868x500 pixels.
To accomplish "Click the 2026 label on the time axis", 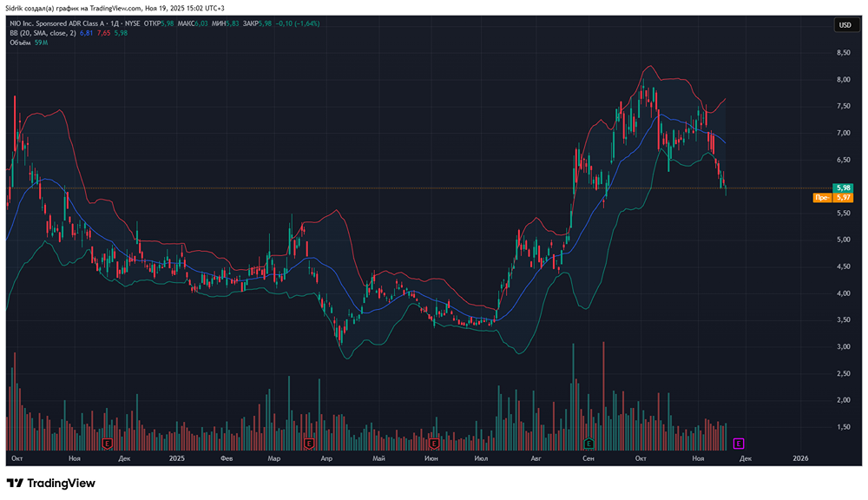I will point(800,457).
